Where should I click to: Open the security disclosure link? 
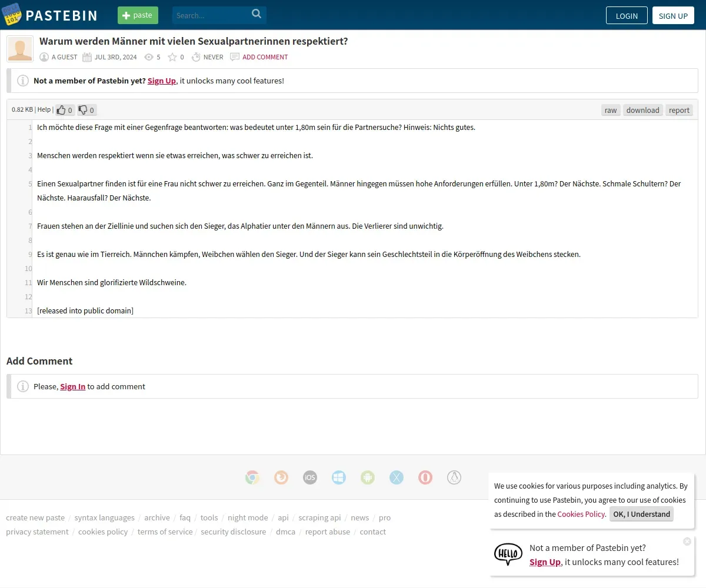234,532
